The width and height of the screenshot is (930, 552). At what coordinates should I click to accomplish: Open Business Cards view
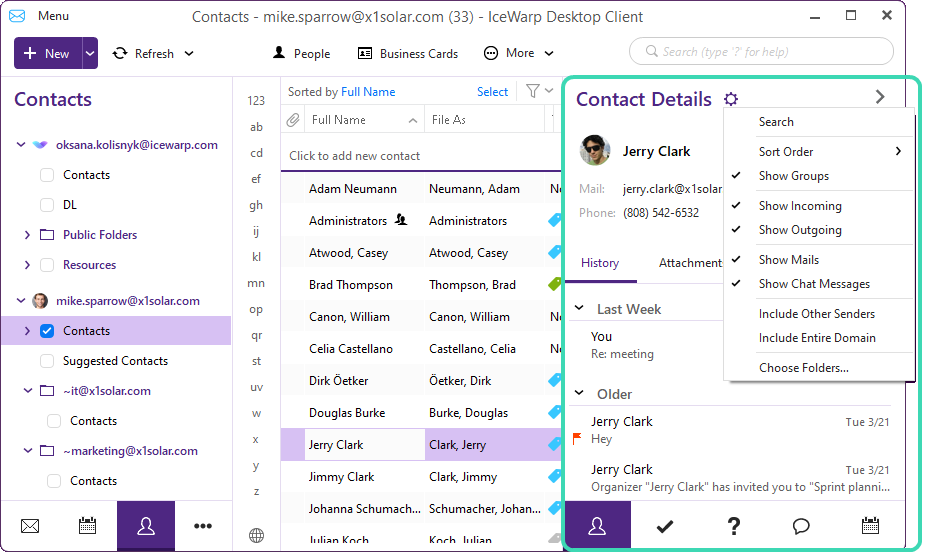click(x=408, y=53)
